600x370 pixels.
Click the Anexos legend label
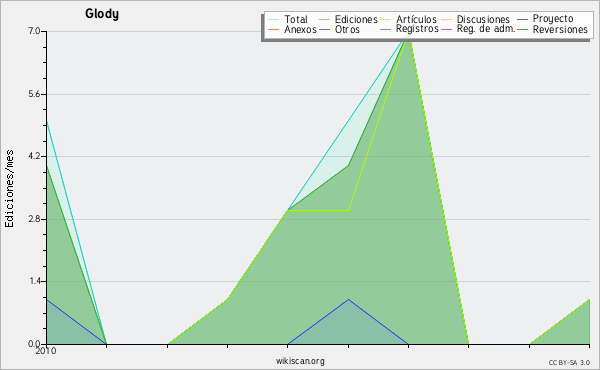tap(300, 29)
